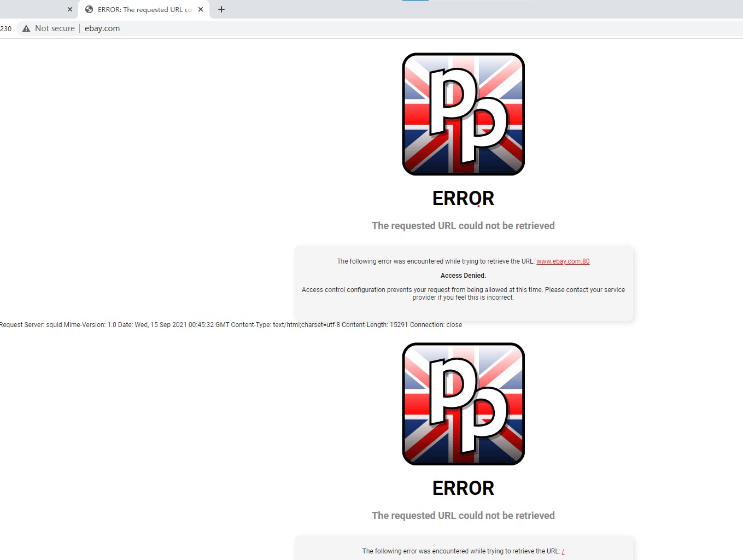Click "The following error was encountered" text before www.ebay.com:80
The width and height of the screenshot is (743, 560).
point(436,261)
